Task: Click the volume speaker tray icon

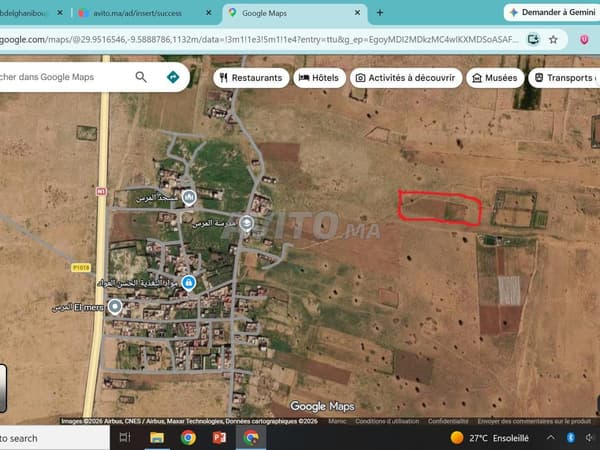Action: coord(589,437)
